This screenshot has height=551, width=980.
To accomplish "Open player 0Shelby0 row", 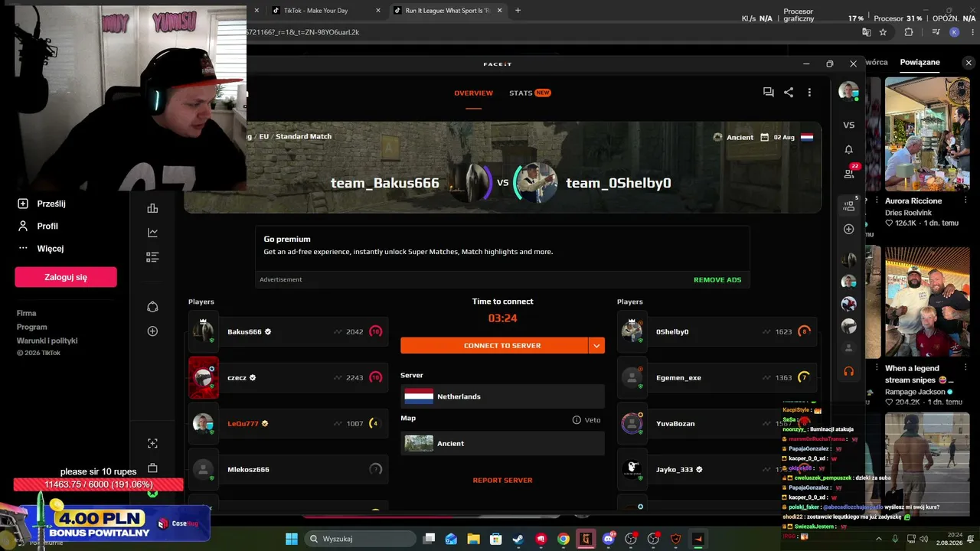I will (717, 331).
